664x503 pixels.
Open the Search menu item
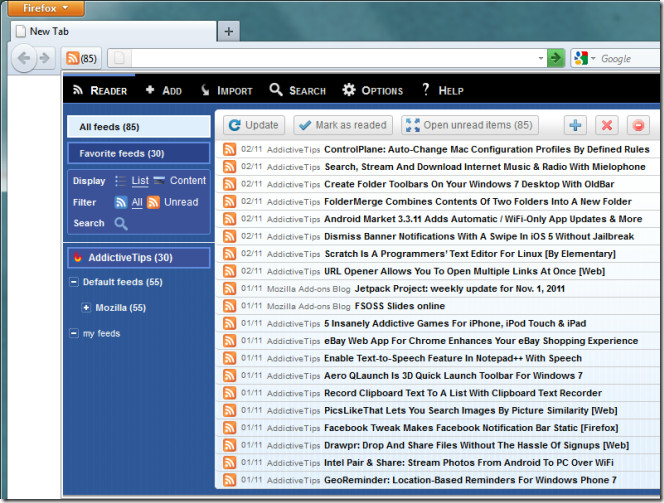tap(298, 90)
